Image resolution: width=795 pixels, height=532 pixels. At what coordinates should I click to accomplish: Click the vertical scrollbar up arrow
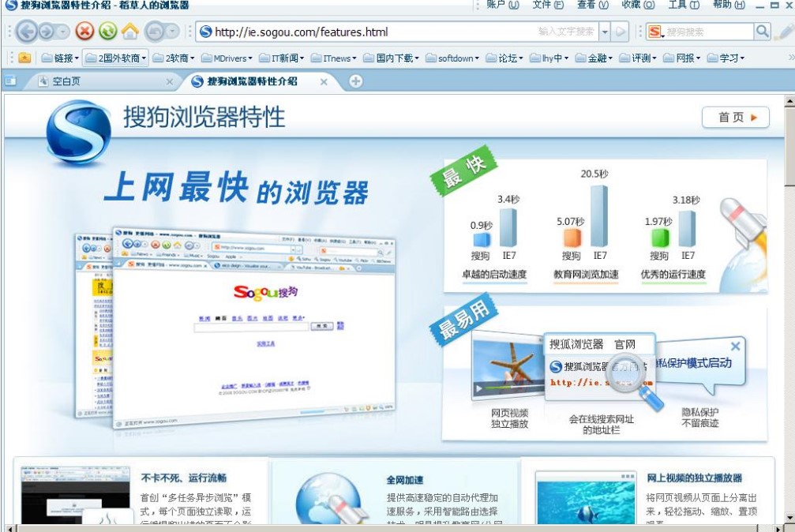coord(789,102)
